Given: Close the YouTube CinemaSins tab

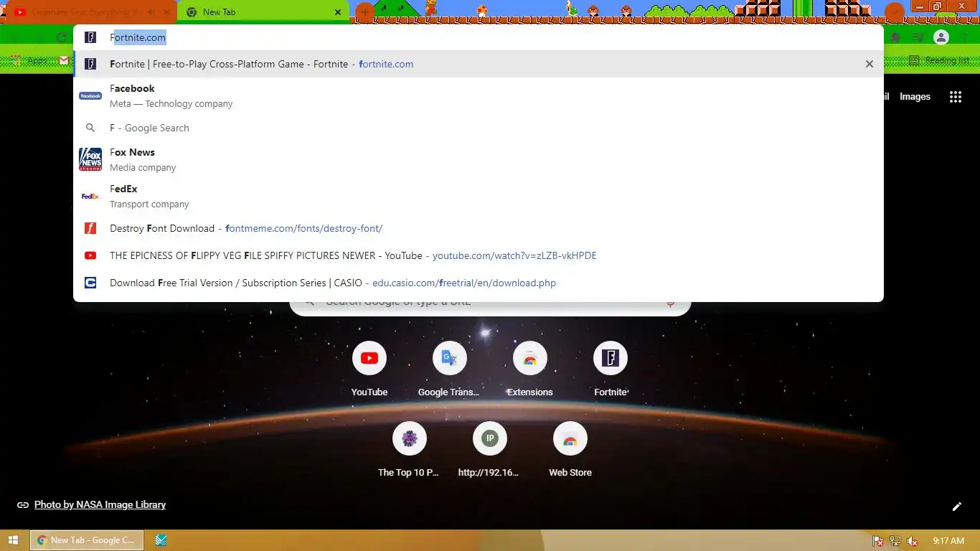Looking at the screenshot, I should point(168,12).
